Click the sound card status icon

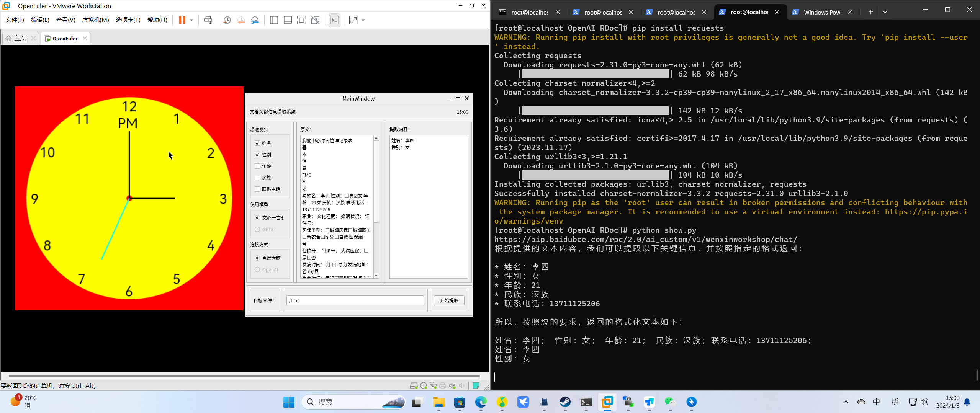click(452, 385)
